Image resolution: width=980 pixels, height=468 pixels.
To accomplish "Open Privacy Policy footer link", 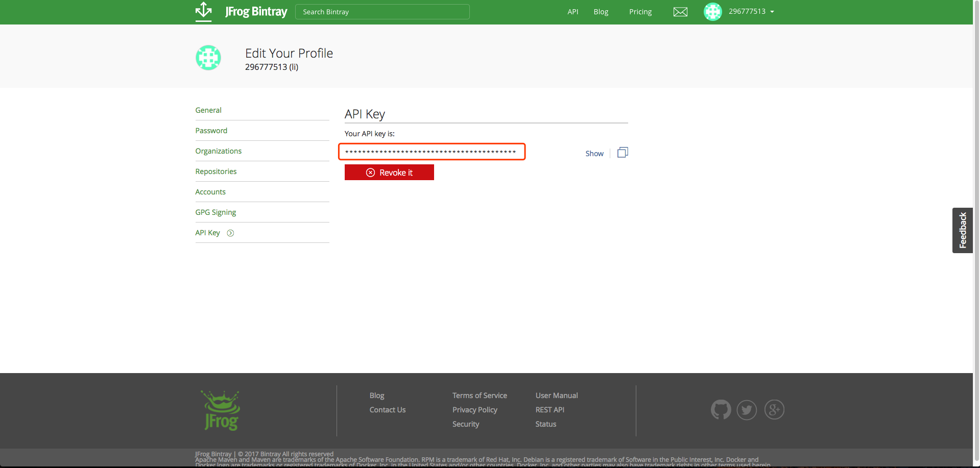I will click(475, 410).
